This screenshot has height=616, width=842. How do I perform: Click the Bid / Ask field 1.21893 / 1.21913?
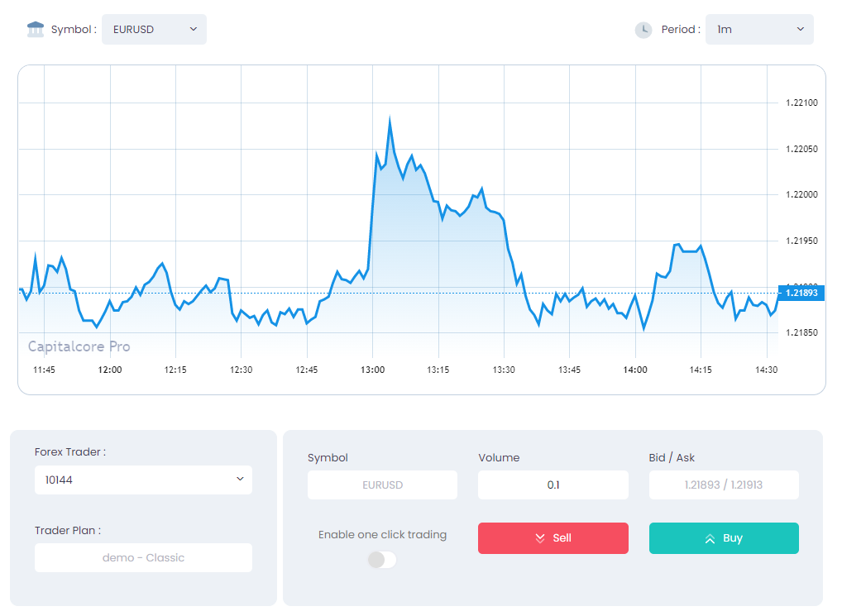[x=724, y=485]
